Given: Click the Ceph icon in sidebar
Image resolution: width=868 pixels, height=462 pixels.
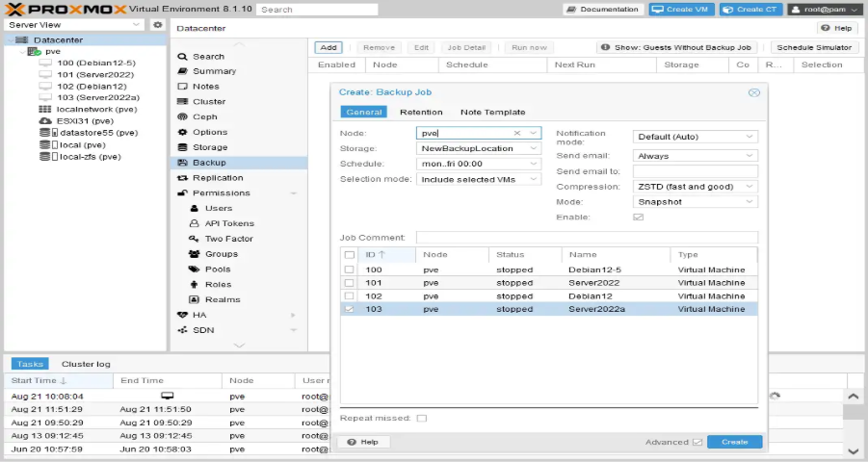Looking at the screenshot, I should pyautogui.click(x=183, y=117).
